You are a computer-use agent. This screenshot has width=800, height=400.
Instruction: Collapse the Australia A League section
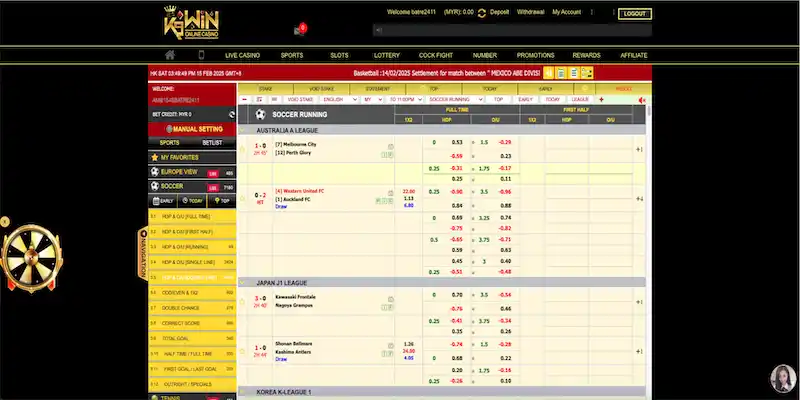coord(243,131)
